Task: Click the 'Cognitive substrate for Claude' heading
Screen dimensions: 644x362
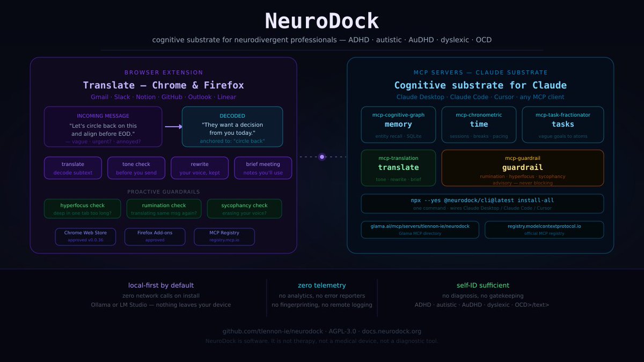Action: coord(480,85)
